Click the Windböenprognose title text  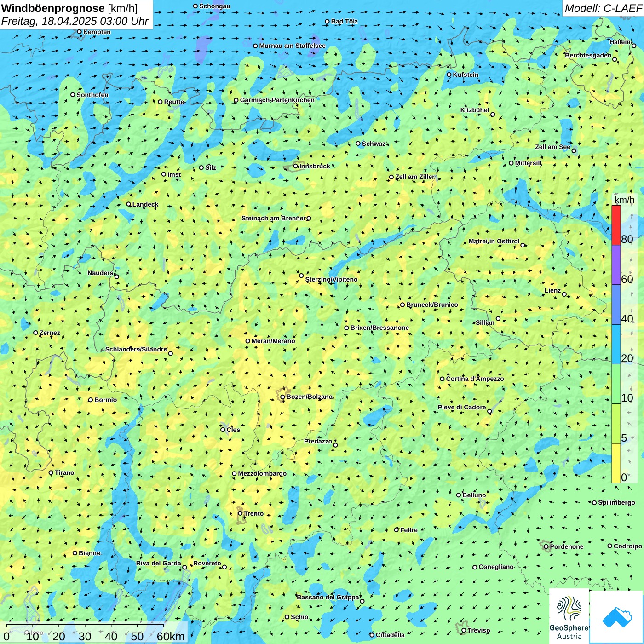click(53, 8)
